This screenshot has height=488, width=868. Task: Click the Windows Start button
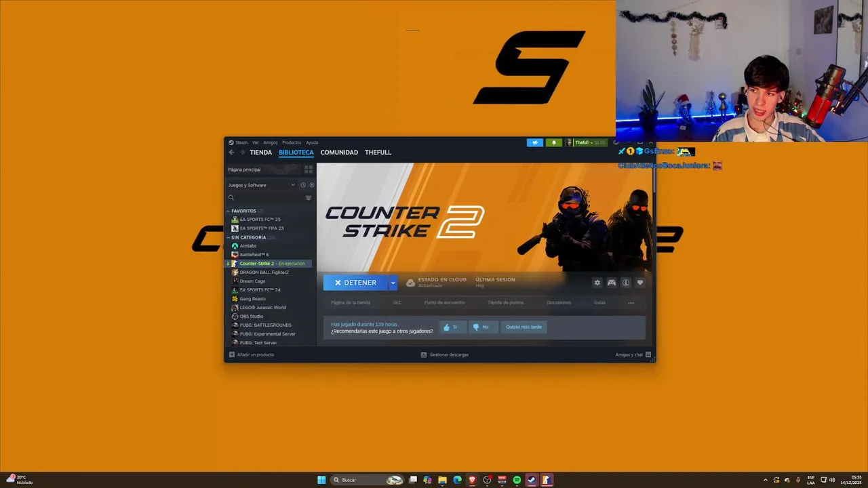pos(321,480)
